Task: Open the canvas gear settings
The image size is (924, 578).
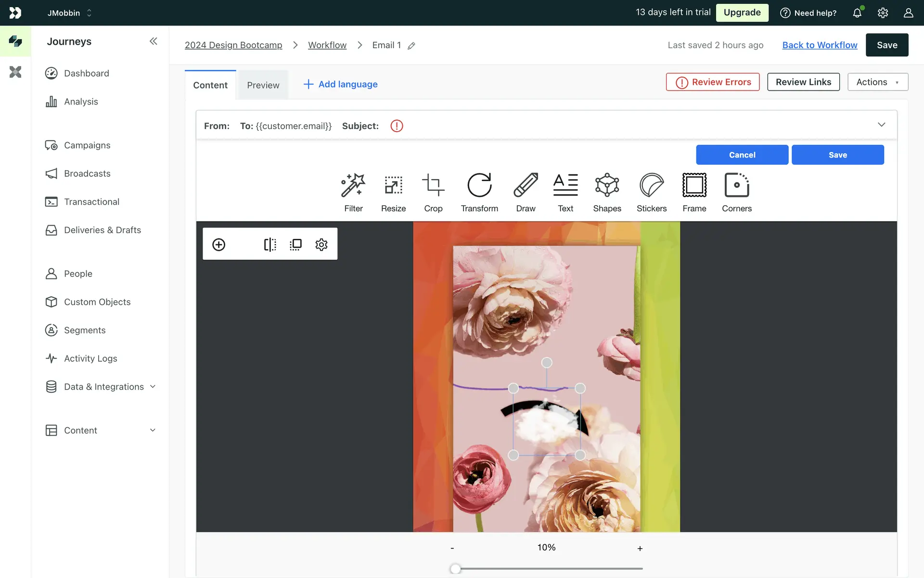Action: (321, 245)
